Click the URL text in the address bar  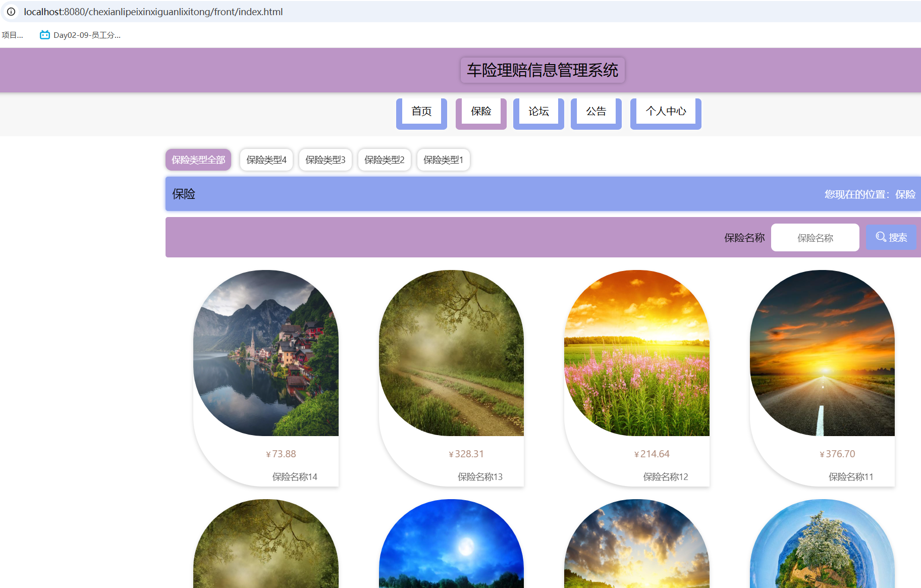pyautogui.click(x=153, y=12)
